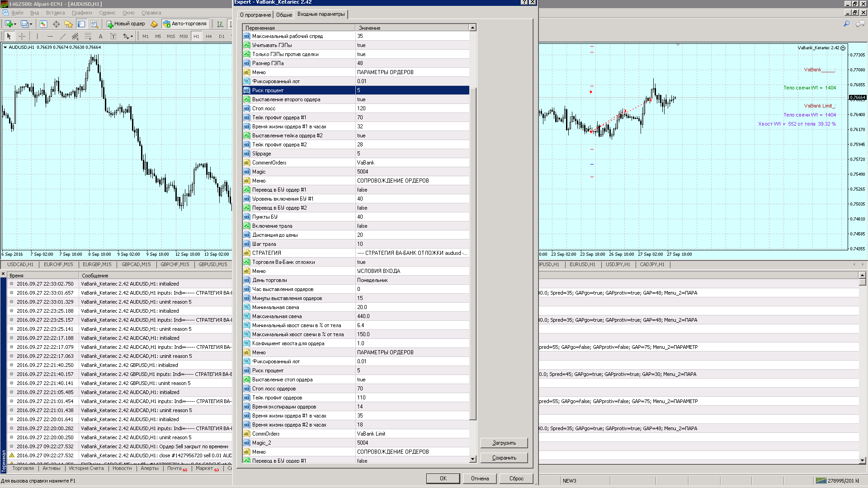Open the Market Watch window icon
868x488 pixels.
[x=43, y=24]
